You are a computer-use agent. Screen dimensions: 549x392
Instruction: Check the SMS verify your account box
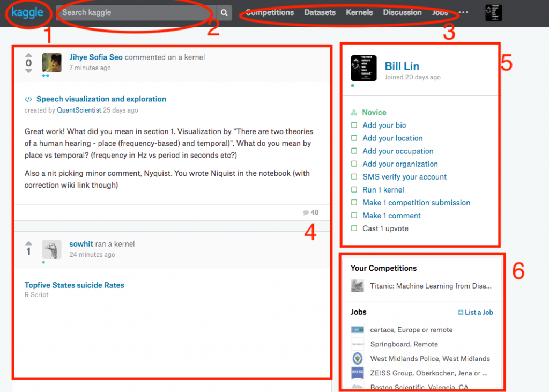point(354,177)
